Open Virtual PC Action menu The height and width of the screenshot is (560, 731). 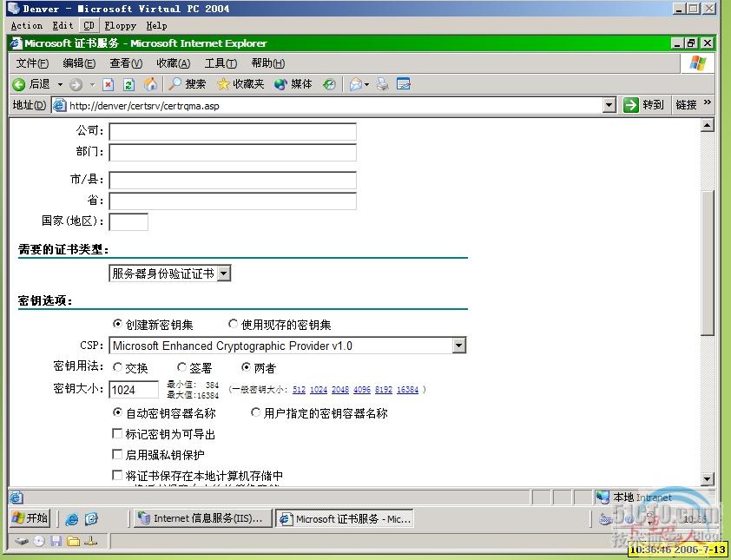click(27, 26)
